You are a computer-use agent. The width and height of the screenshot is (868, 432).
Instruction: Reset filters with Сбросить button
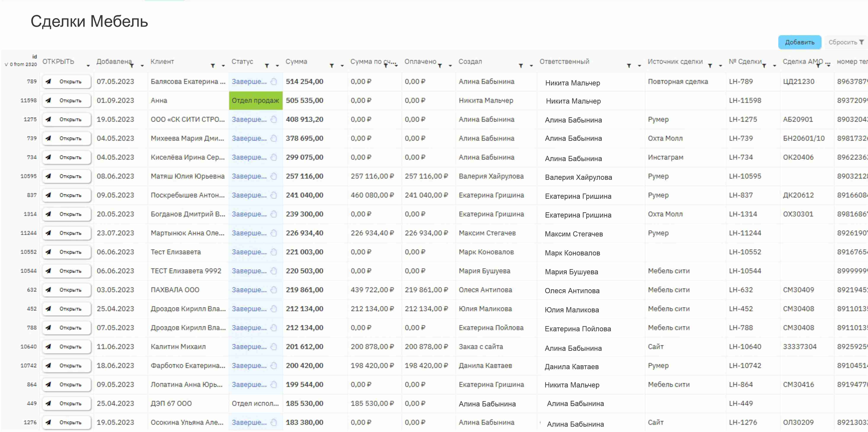coord(846,42)
